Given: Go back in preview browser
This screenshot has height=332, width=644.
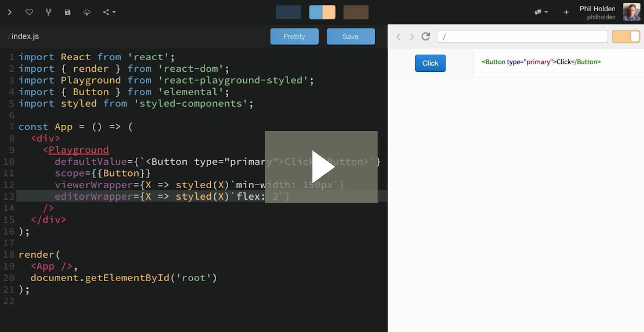Looking at the screenshot, I should click(x=398, y=37).
